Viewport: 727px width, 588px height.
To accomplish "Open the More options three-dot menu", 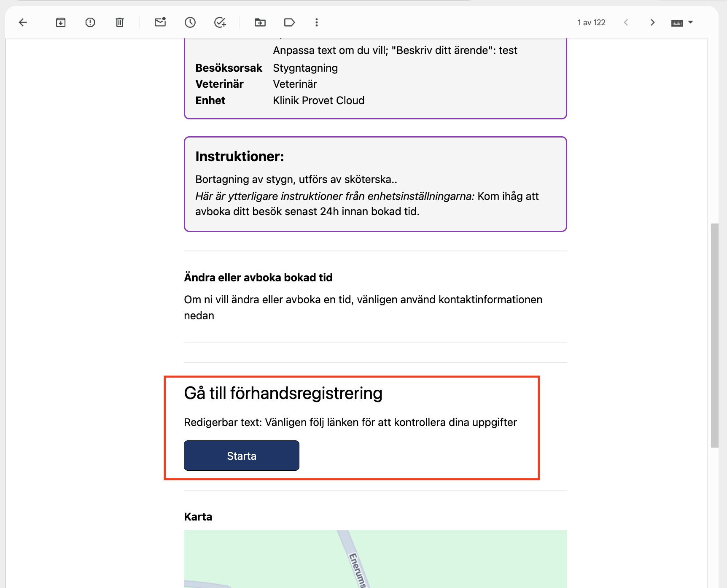I will [317, 22].
